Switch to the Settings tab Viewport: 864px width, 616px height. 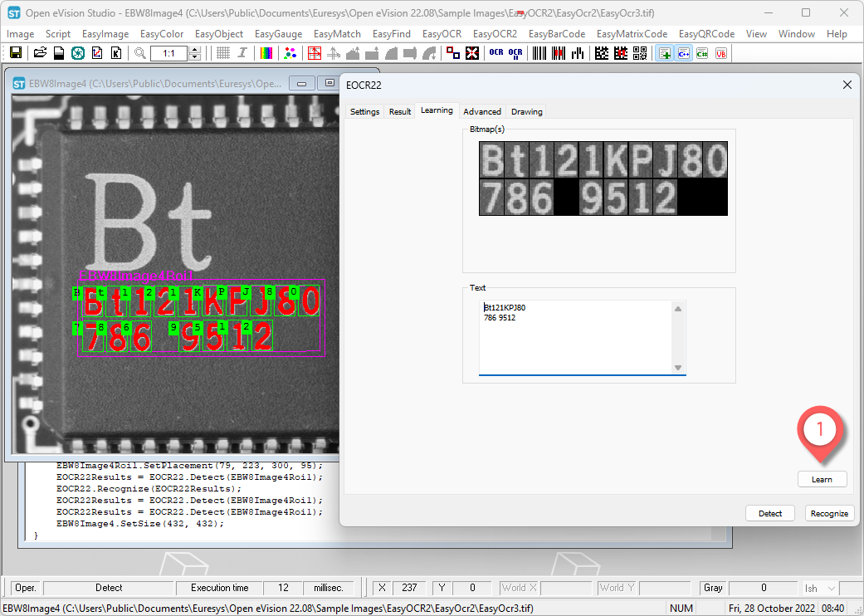point(364,111)
